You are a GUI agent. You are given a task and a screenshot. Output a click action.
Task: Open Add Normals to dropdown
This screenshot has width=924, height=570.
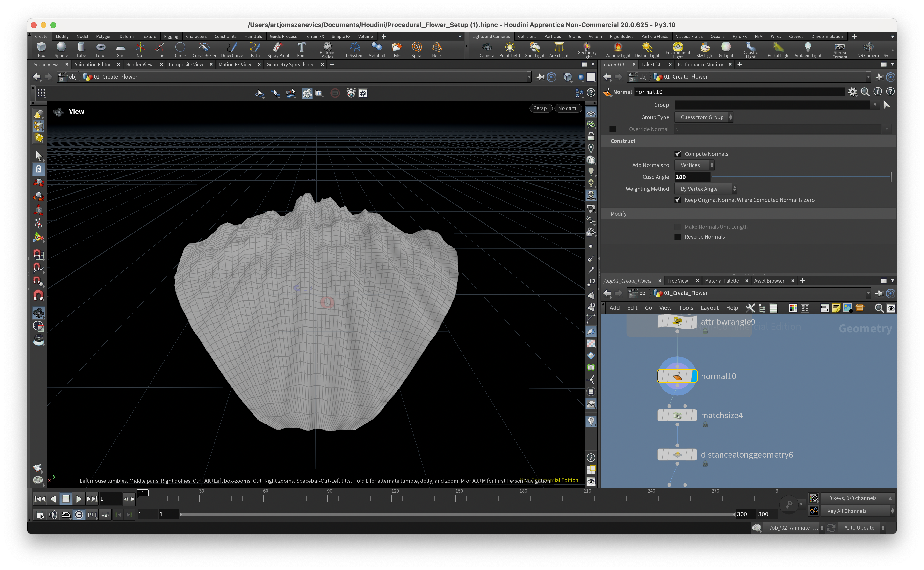(694, 165)
